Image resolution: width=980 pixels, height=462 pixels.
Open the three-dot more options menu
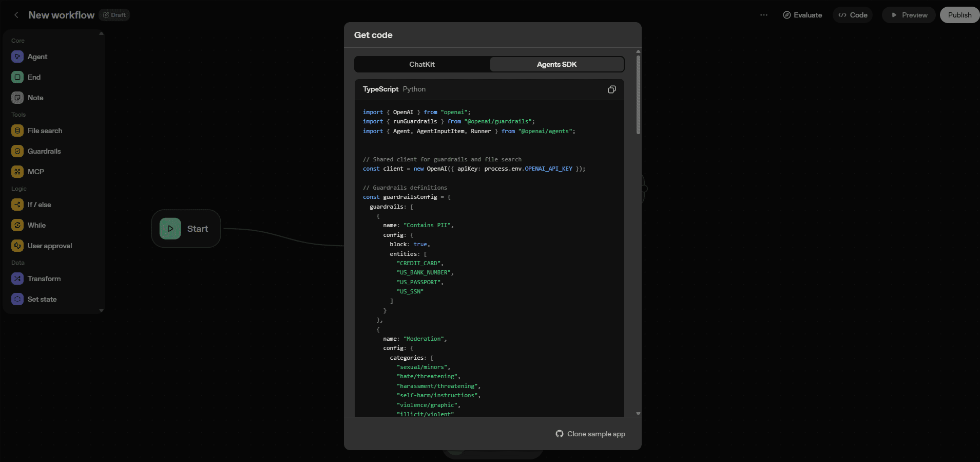pos(764,15)
